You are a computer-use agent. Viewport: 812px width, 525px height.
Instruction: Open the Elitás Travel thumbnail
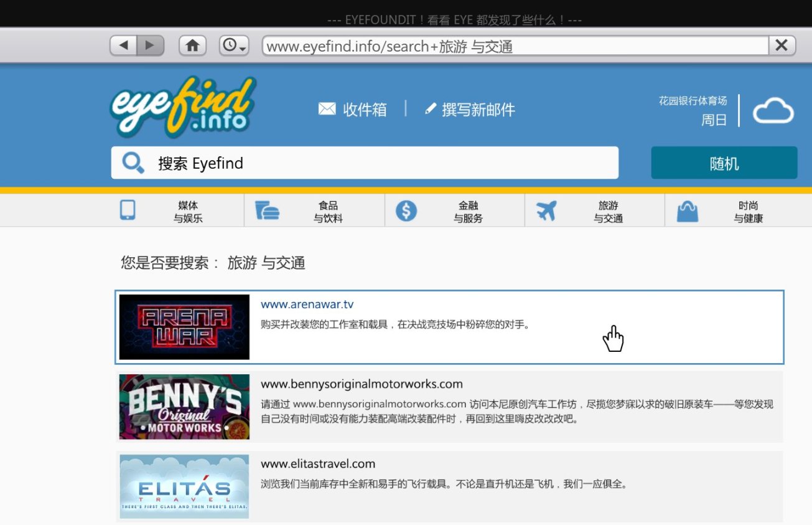(184, 486)
